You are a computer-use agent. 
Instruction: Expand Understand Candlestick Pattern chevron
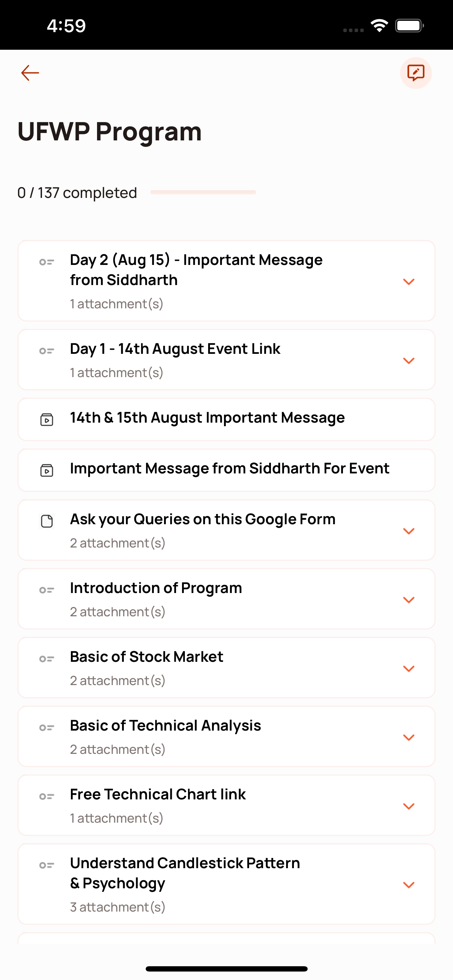(409, 885)
